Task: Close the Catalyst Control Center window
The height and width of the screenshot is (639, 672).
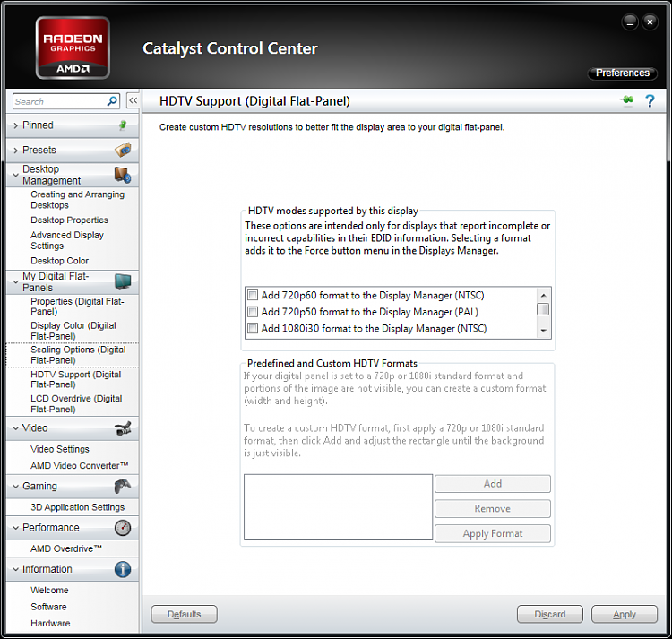Action: (x=650, y=22)
